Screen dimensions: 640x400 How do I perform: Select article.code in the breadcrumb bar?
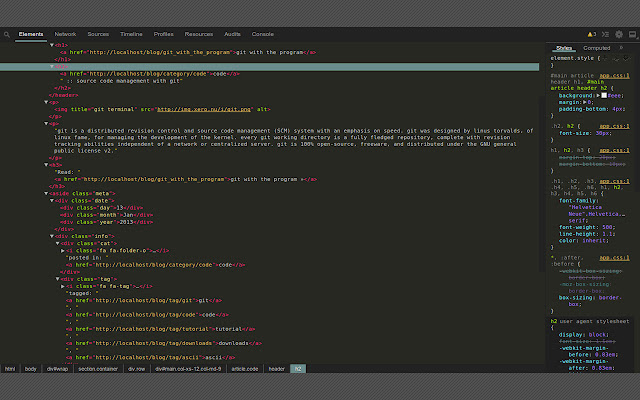coord(245,368)
